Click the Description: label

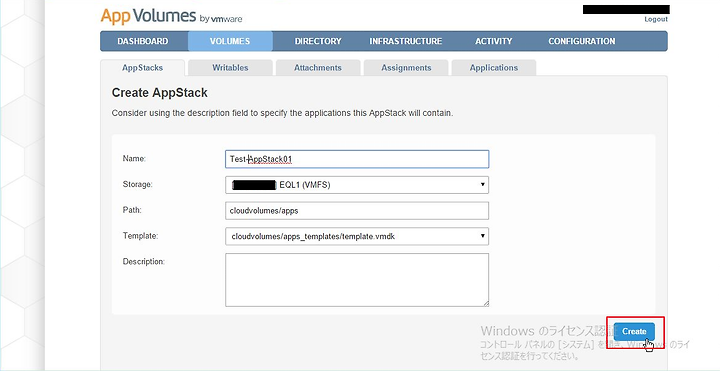[143, 261]
